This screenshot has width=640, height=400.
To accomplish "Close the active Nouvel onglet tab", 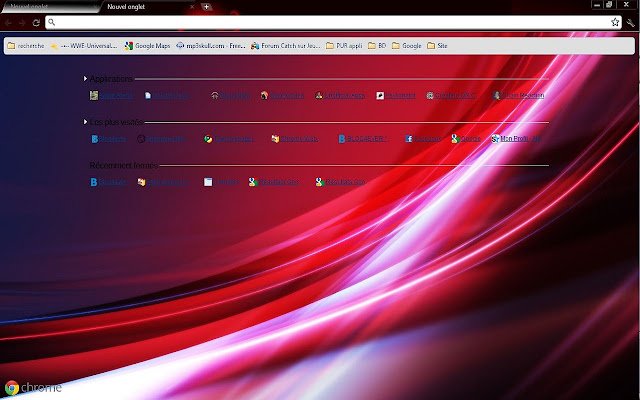I will coord(192,7).
